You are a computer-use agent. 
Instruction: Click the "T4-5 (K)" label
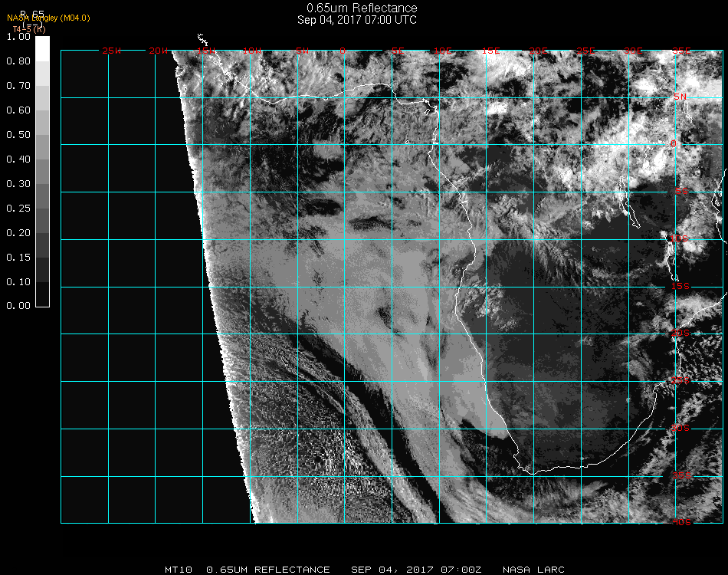[x=29, y=29]
